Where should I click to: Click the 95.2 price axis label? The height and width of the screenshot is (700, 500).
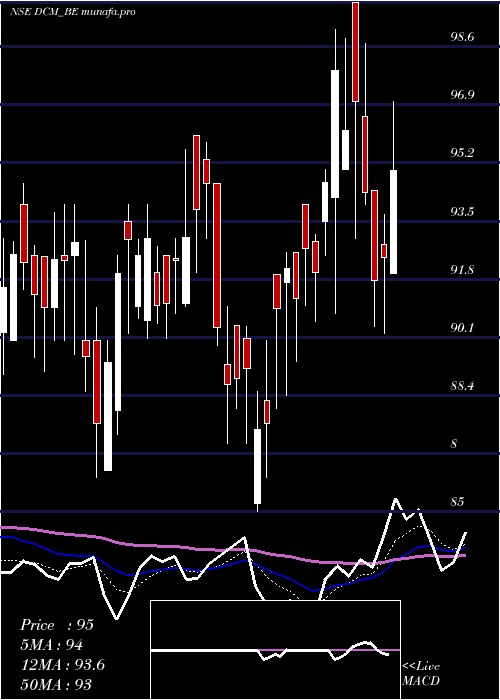[x=462, y=153]
